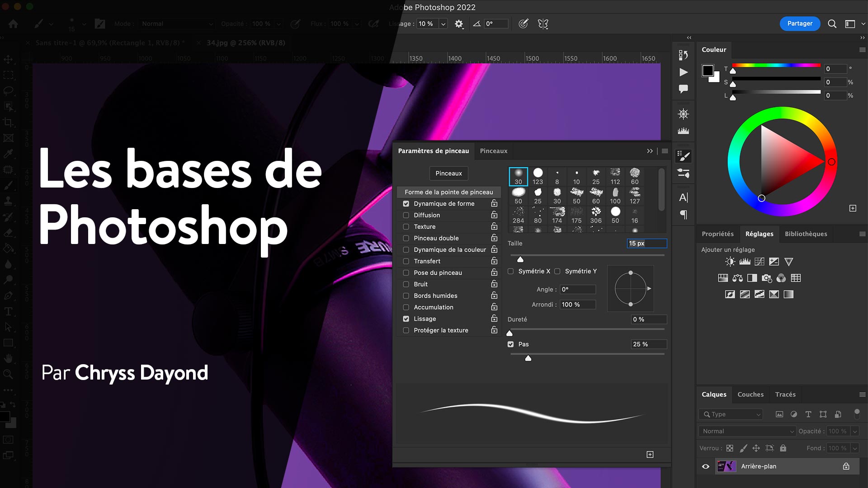The image size is (868, 488).
Task: Check Symétrie Y option
Action: (557, 272)
